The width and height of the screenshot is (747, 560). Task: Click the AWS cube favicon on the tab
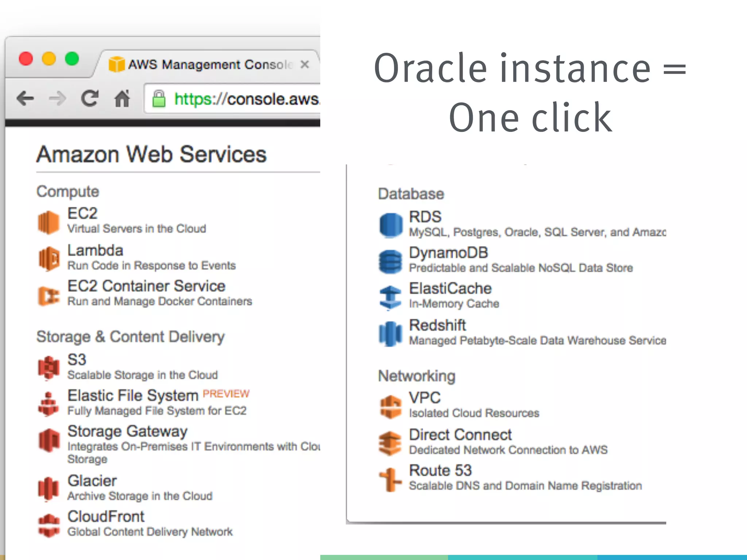pos(117,64)
